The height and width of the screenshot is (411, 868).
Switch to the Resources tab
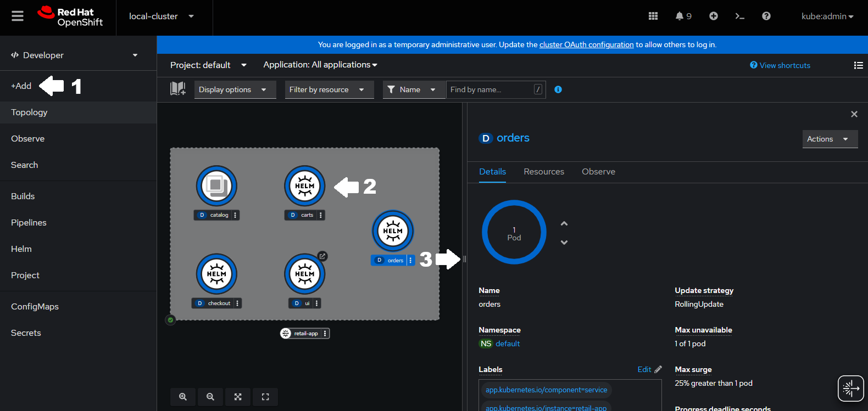543,172
